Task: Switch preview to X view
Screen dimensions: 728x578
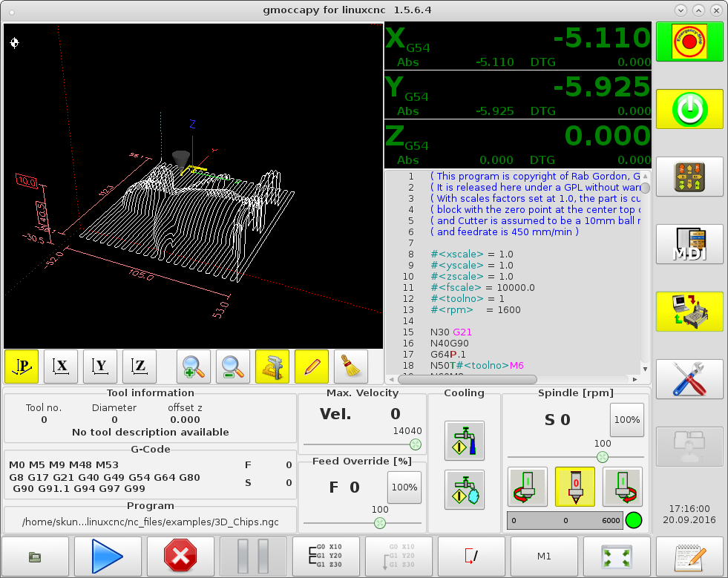Action: [61, 367]
